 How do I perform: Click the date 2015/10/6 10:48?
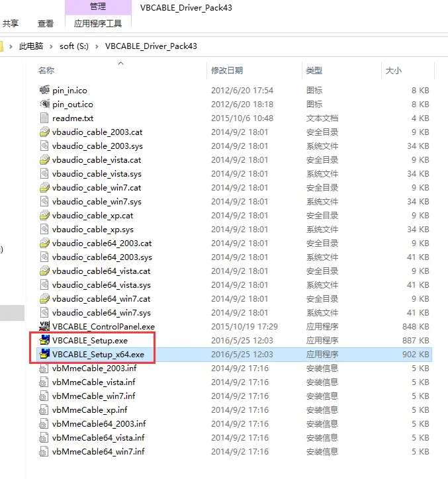(242, 118)
